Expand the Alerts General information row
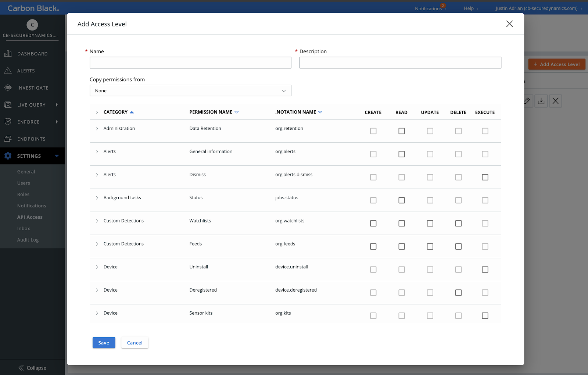The image size is (588, 375). [x=97, y=151]
